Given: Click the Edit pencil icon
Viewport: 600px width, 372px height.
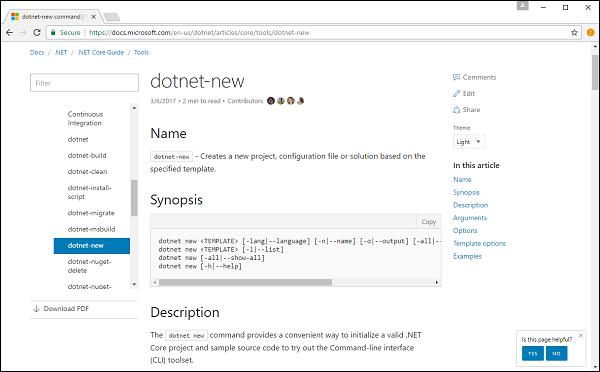Looking at the screenshot, I should tap(457, 94).
